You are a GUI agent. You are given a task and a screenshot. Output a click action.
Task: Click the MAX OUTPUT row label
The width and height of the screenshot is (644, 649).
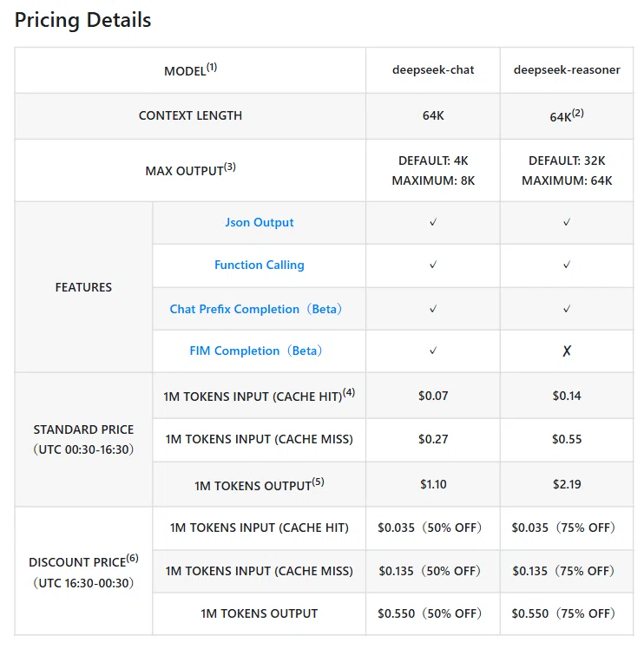(x=190, y=170)
